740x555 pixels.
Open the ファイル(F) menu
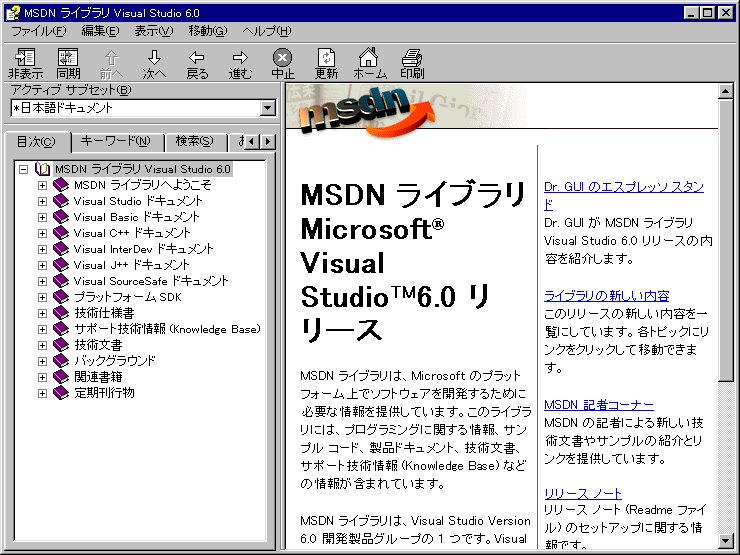tap(39, 31)
